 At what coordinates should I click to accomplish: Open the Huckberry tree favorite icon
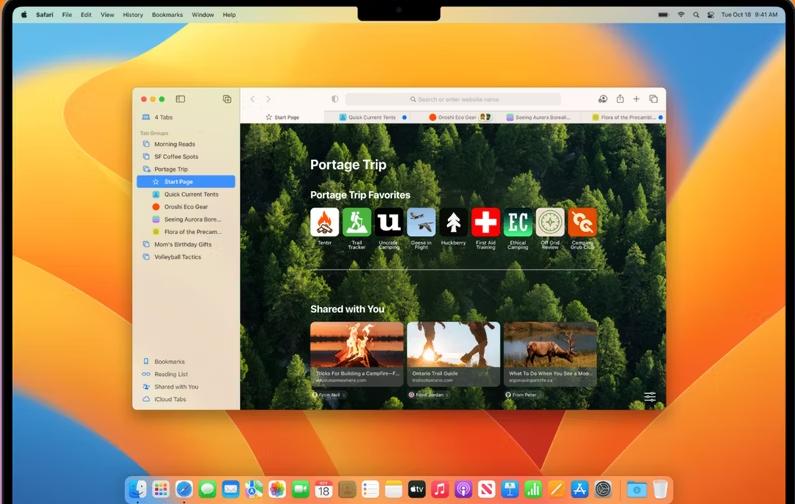click(453, 222)
